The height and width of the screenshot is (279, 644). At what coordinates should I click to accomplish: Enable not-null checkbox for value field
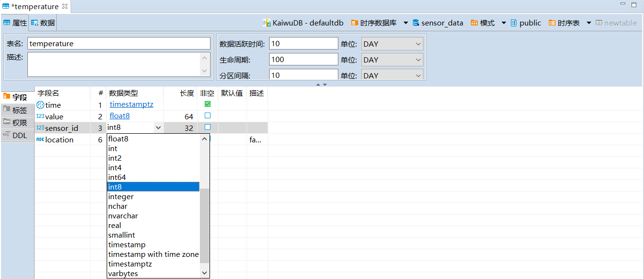tap(208, 116)
